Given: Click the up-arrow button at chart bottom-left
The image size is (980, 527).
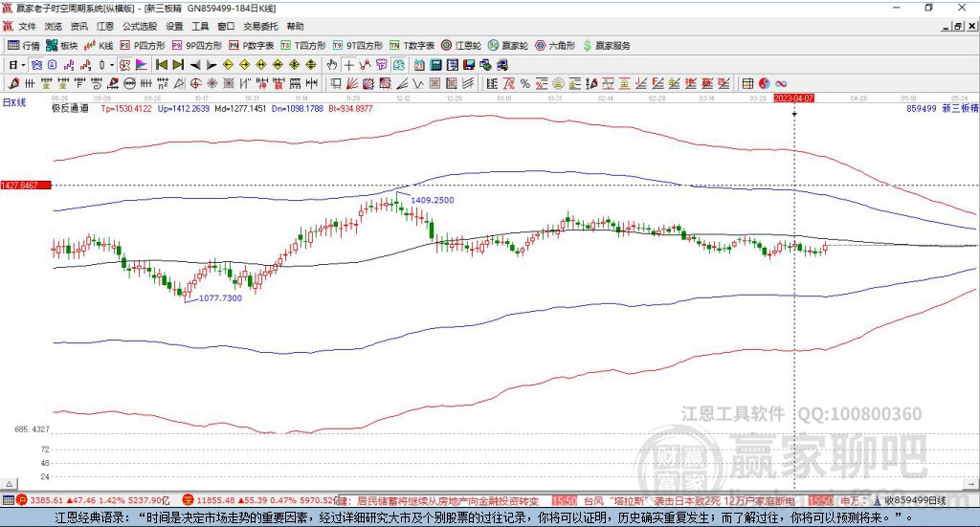Looking at the screenshot, I should tap(10, 484).
